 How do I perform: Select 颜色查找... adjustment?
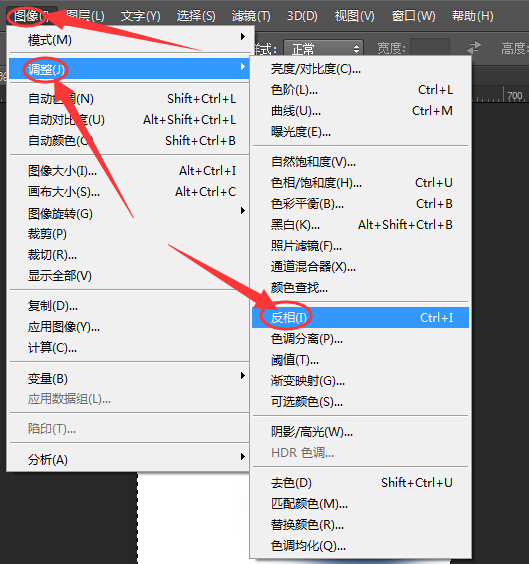pyautogui.click(x=361, y=288)
